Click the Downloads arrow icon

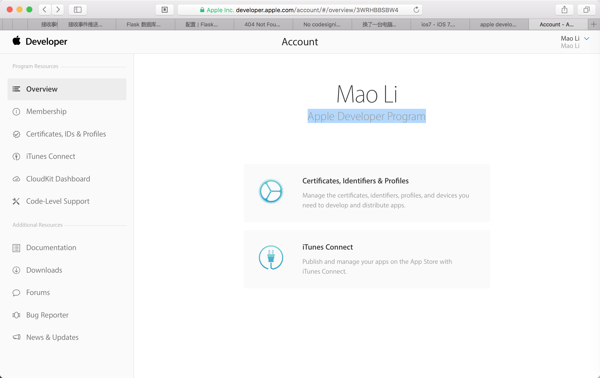16,270
